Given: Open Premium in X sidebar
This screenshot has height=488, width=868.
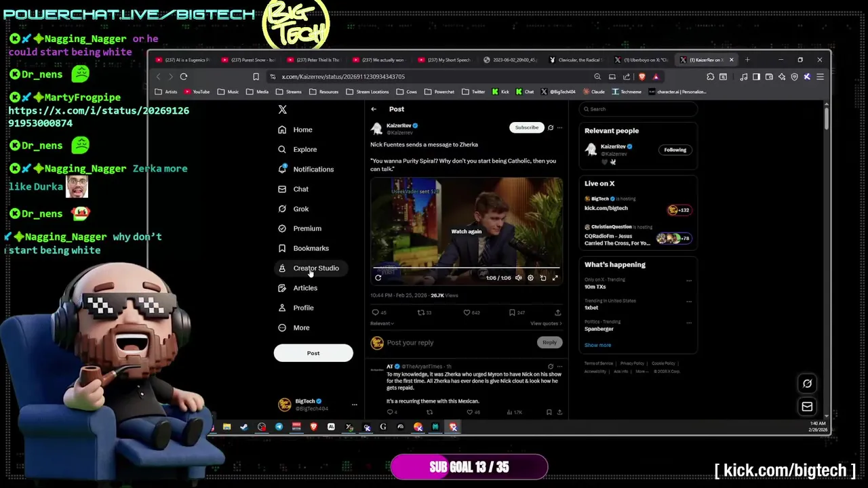Looking at the screenshot, I should (299, 228).
